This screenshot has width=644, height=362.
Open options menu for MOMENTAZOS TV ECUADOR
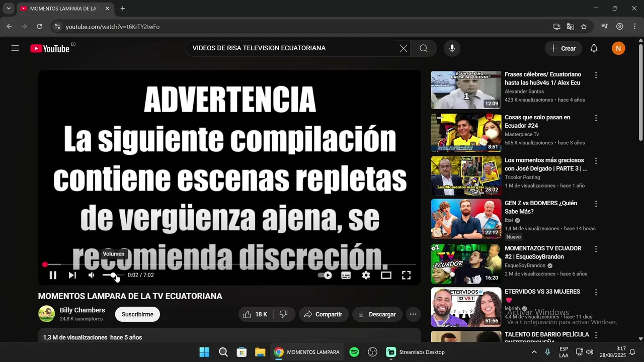click(596, 249)
